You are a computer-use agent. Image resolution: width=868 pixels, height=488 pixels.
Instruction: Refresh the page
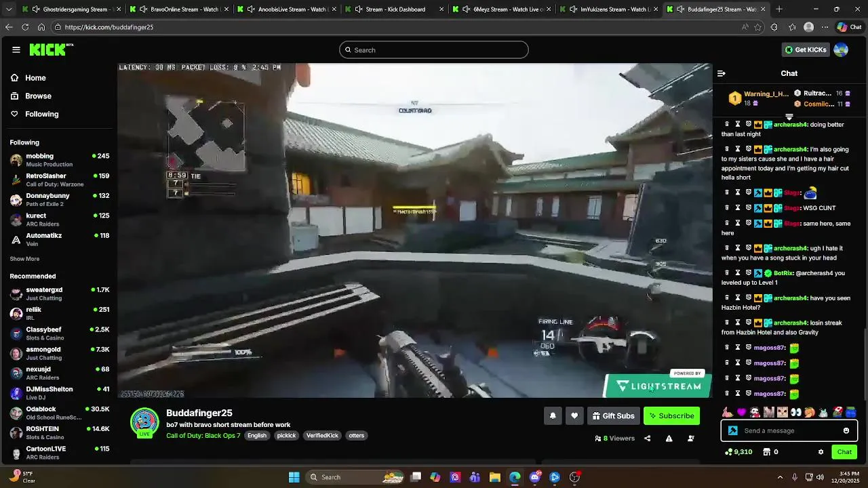[25, 27]
